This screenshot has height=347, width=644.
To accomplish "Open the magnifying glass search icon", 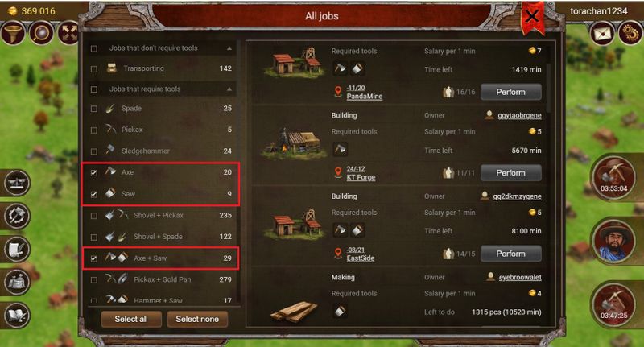I will click(42, 33).
